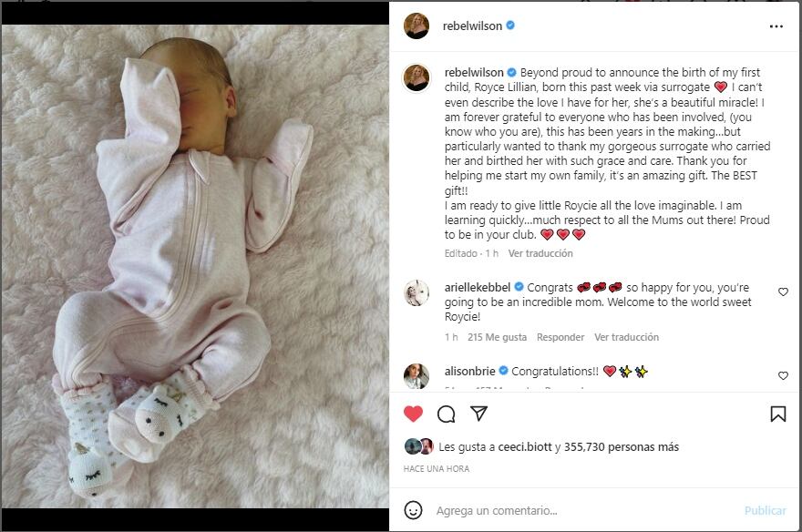Click the comment speech bubble icon
802x532 pixels.
446,414
